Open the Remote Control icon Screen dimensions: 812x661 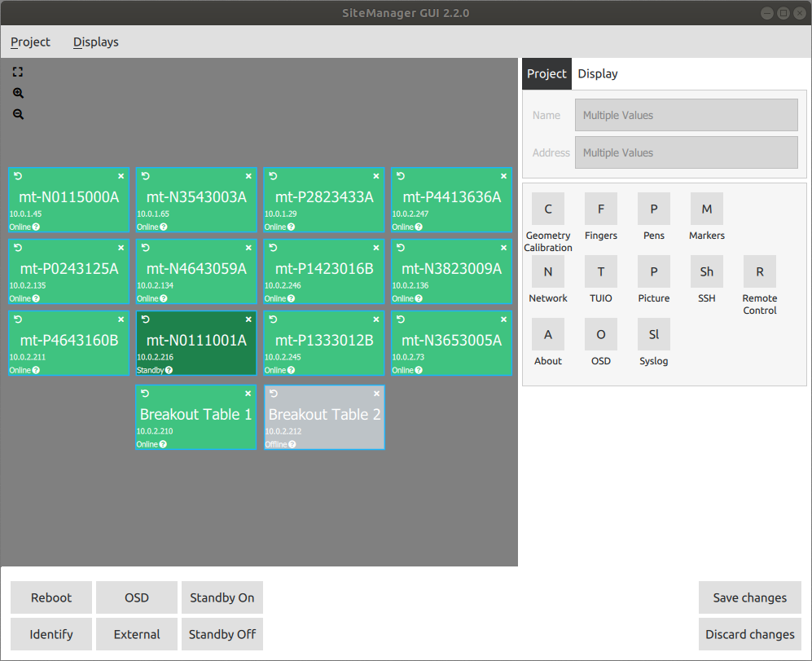point(760,272)
